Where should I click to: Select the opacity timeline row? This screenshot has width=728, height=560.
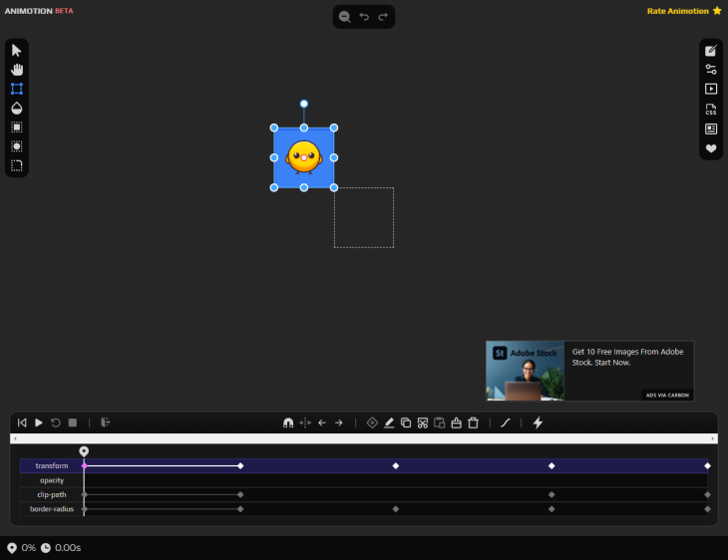click(x=52, y=480)
